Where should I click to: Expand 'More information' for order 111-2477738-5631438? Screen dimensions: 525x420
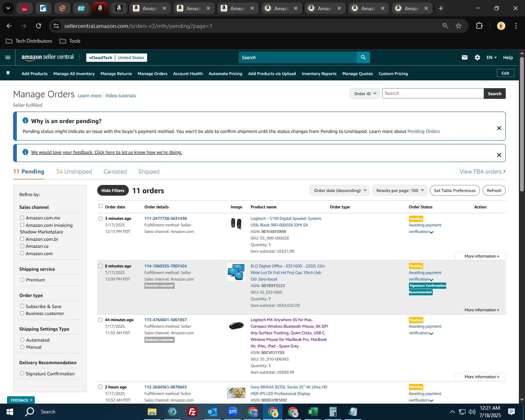pyautogui.click(x=482, y=256)
